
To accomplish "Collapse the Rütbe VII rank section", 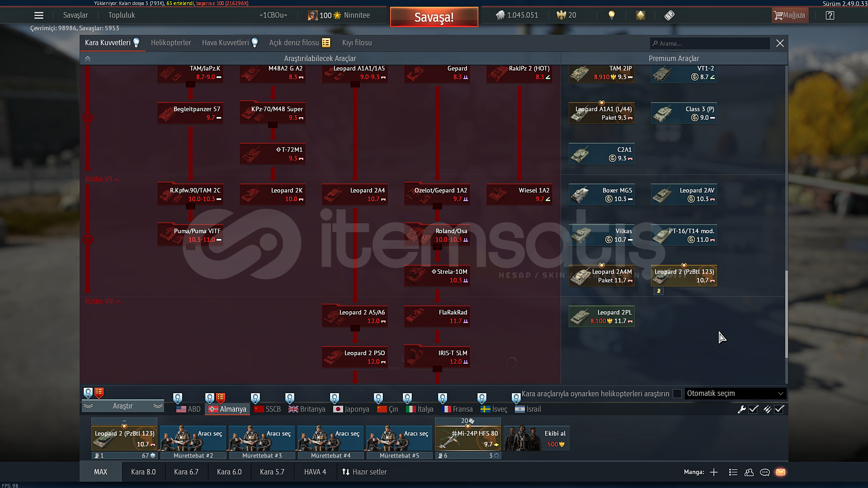I will point(102,179).
